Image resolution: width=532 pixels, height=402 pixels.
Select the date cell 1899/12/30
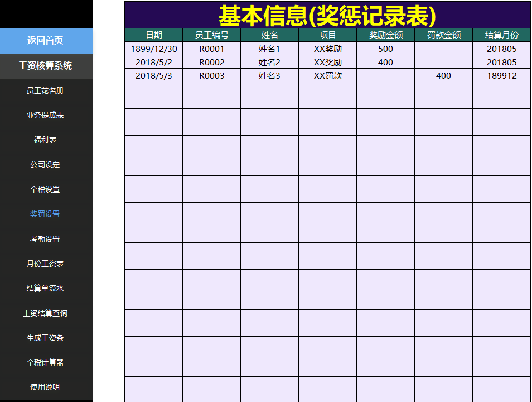(154, 49)
